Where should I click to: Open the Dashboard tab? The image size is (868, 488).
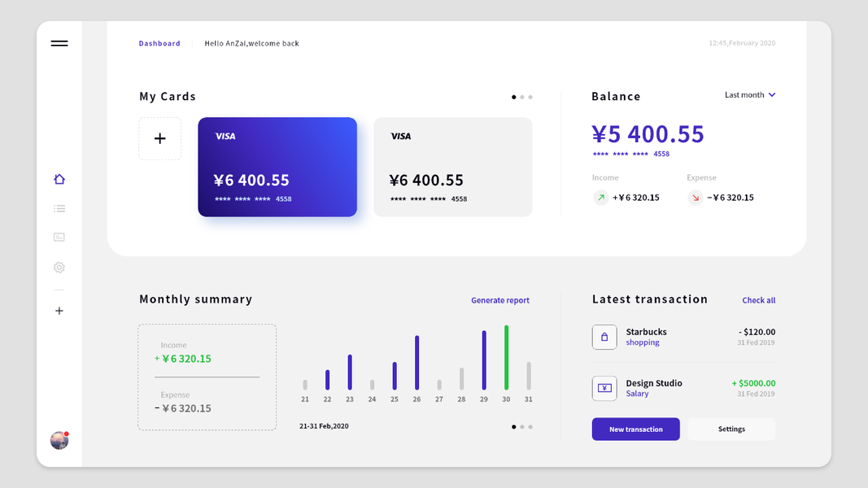[x=159, y=43]
